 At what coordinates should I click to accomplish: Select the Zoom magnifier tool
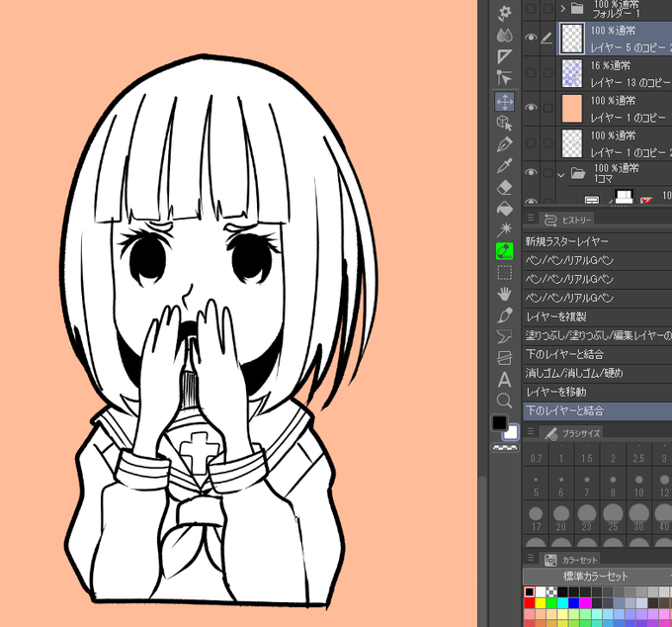pos(504,401)
